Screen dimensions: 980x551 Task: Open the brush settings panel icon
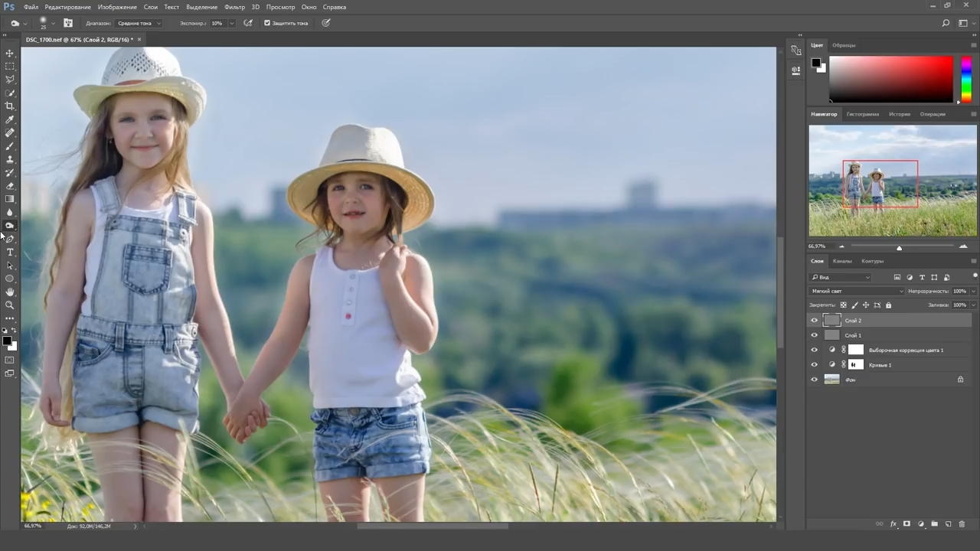click(68, 23)
